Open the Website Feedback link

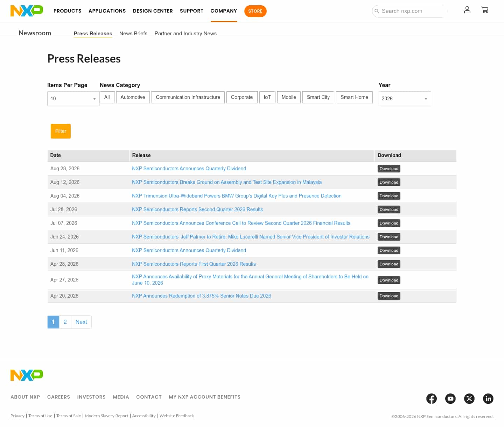(177, 416)
